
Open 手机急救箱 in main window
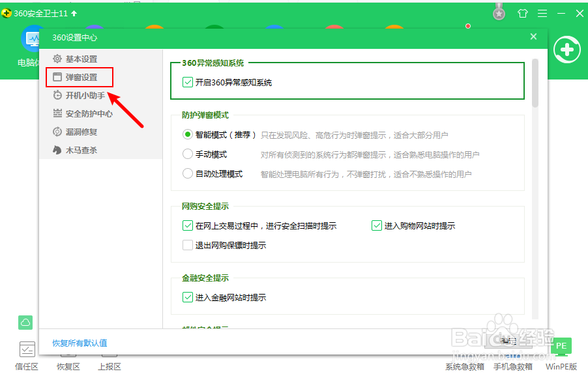click(513, 366)
